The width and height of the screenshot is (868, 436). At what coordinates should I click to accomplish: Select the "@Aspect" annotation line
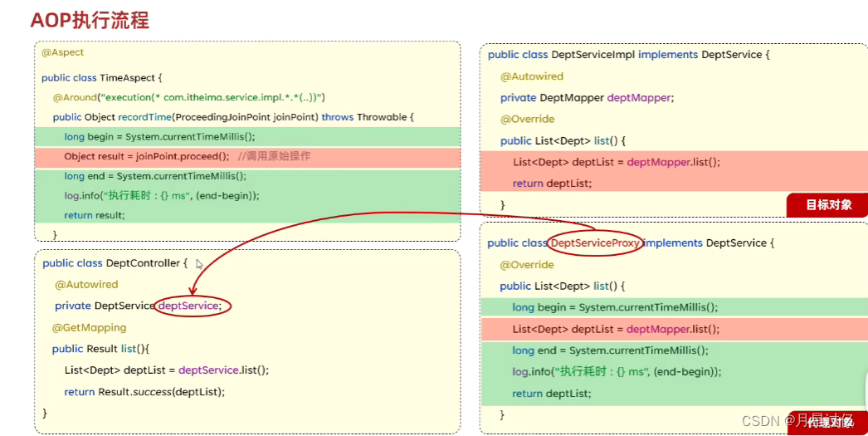point(62,52)
